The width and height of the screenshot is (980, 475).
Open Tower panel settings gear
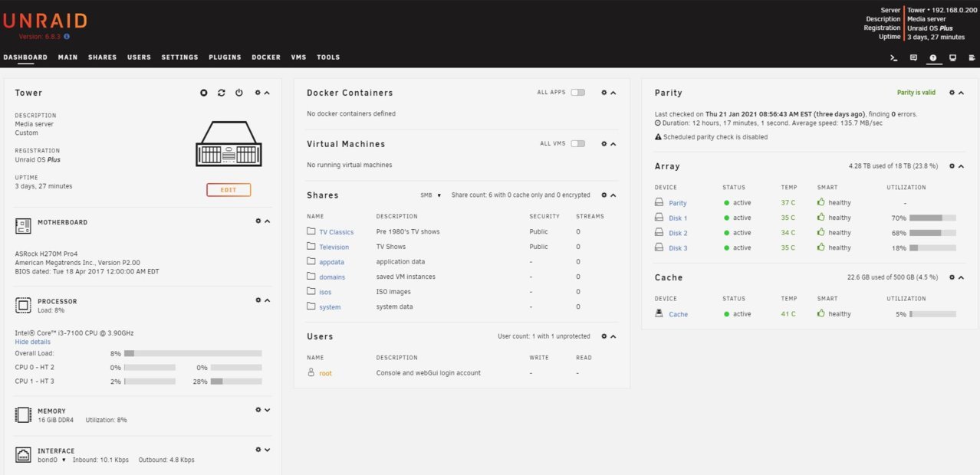point(258,93)
